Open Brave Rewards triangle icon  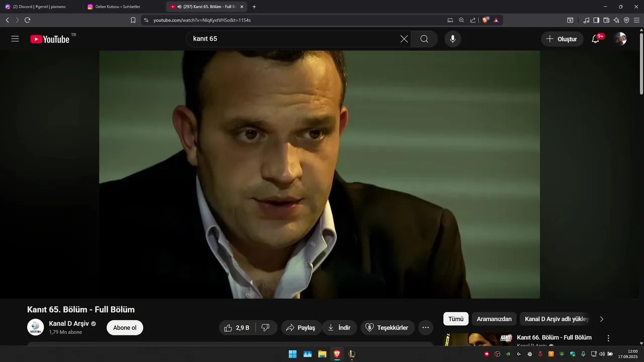click(x=496, y=20)
